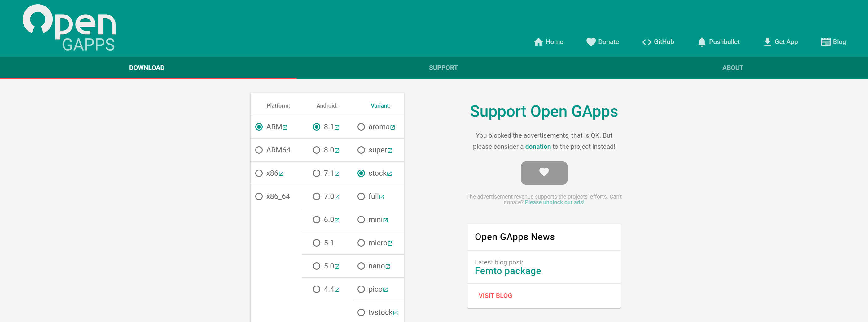Open the external link icon next to 8.1
Image resolution: width=868 pixels, height=322 pixels.
[337, 127]
